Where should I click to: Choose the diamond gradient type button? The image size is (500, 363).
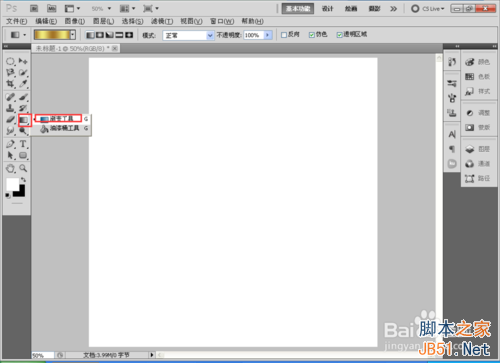(129, 35)
